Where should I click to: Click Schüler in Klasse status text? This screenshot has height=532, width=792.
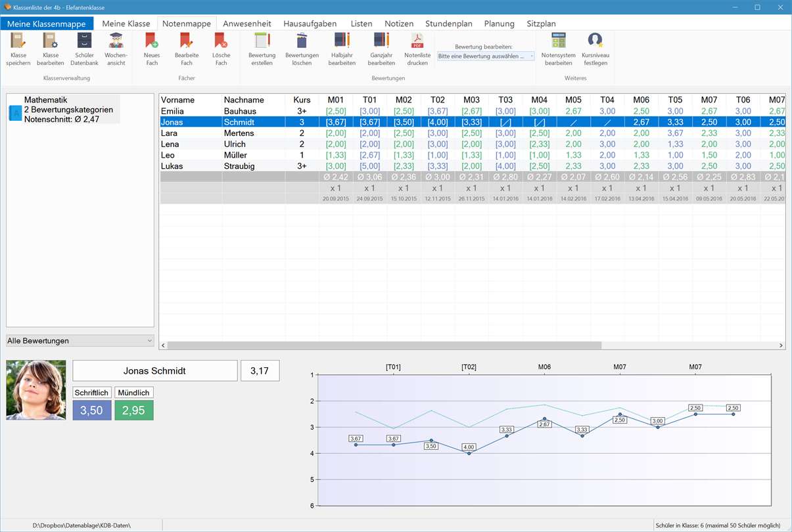tap(718, 525)
